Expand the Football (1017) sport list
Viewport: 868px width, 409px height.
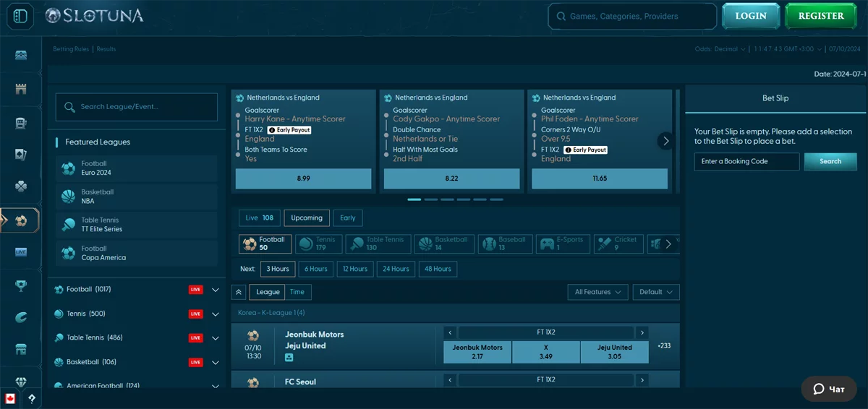tap(216, 290)
